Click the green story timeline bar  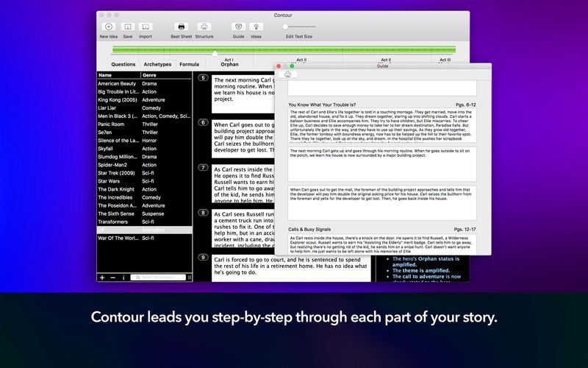(284, 49)
